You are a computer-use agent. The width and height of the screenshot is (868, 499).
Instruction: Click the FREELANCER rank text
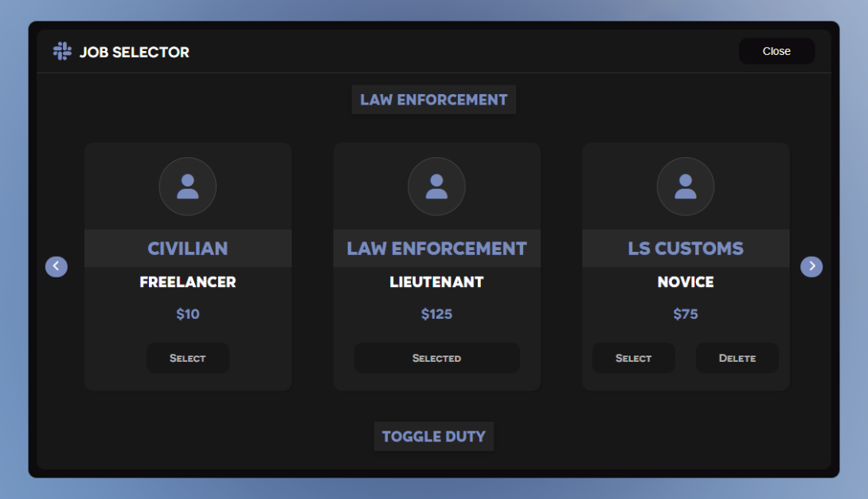[x=188, y=282]
